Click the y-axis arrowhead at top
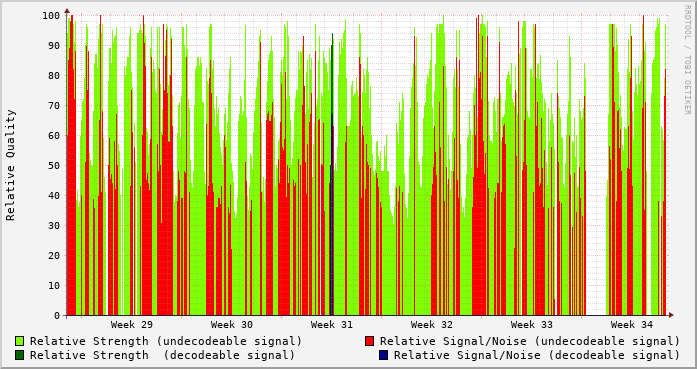The height and width of the screenshot is (369, 697). click(x=67, y=11)
